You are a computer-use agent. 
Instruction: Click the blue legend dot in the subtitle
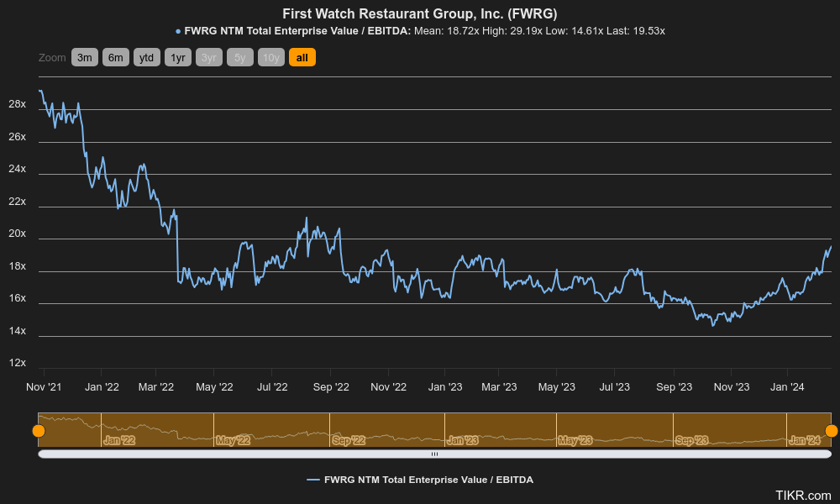coord(176,31)
